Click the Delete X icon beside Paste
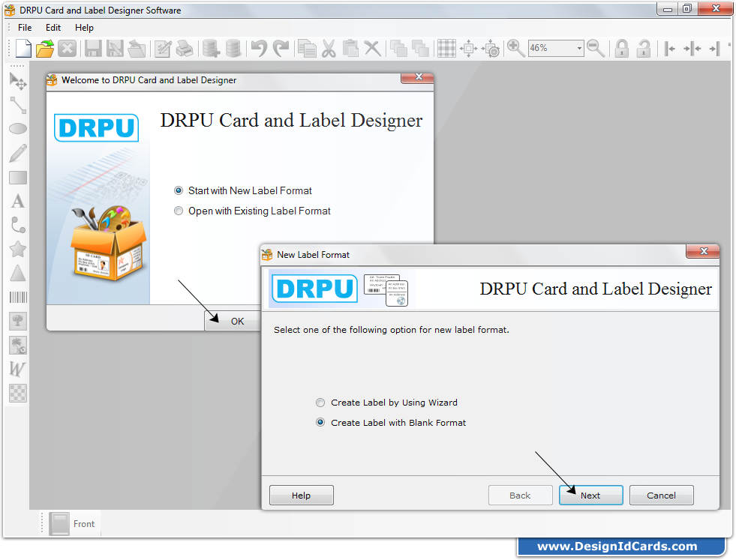Image resolution: width=736 pixels, height=560 pixels. click(373, 48)
